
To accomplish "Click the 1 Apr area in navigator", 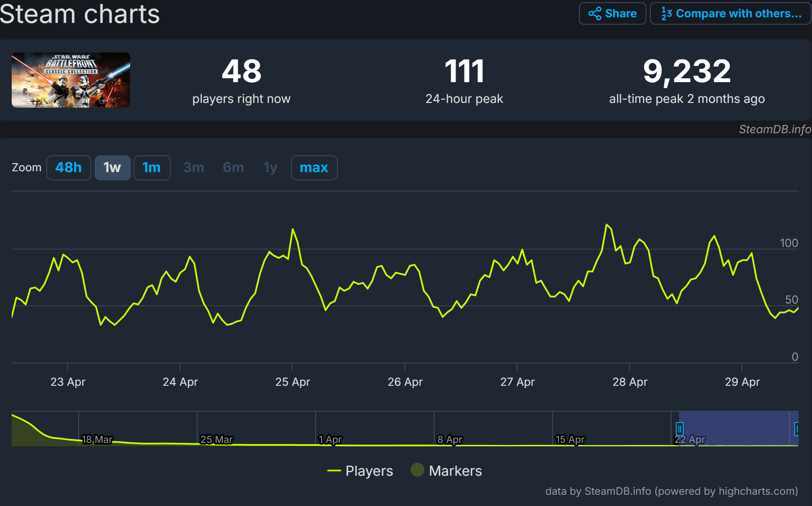I will (x=330, y=439).
